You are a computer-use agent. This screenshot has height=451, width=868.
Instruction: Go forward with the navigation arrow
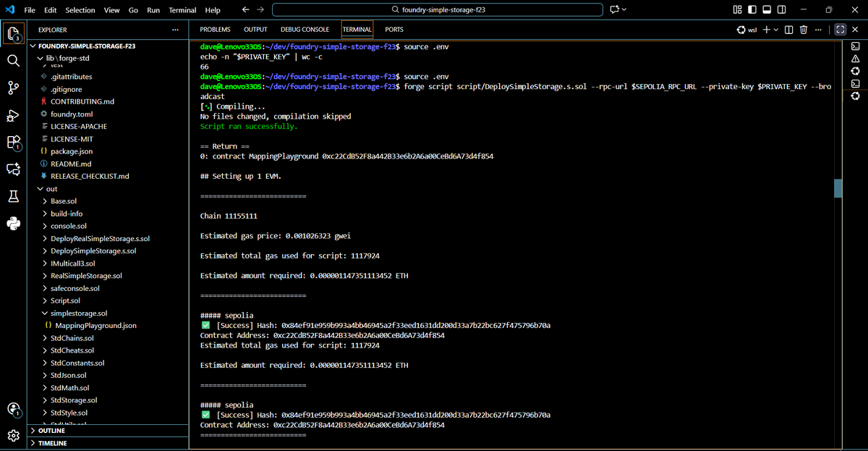pyautogui.click(x=260, y=9)
